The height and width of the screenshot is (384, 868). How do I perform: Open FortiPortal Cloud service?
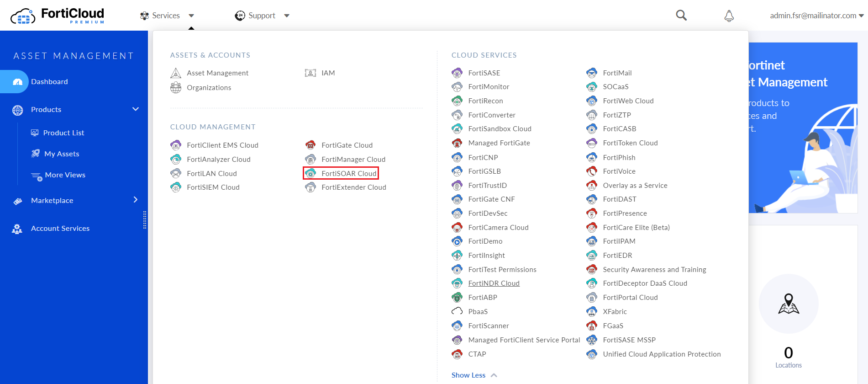[630, 298]
